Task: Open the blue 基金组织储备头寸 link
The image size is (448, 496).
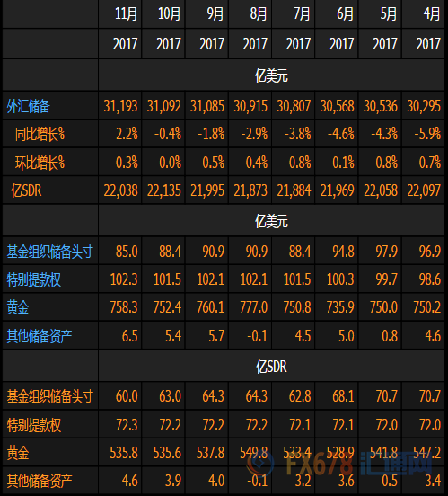Action: click(x=50, y=252)
